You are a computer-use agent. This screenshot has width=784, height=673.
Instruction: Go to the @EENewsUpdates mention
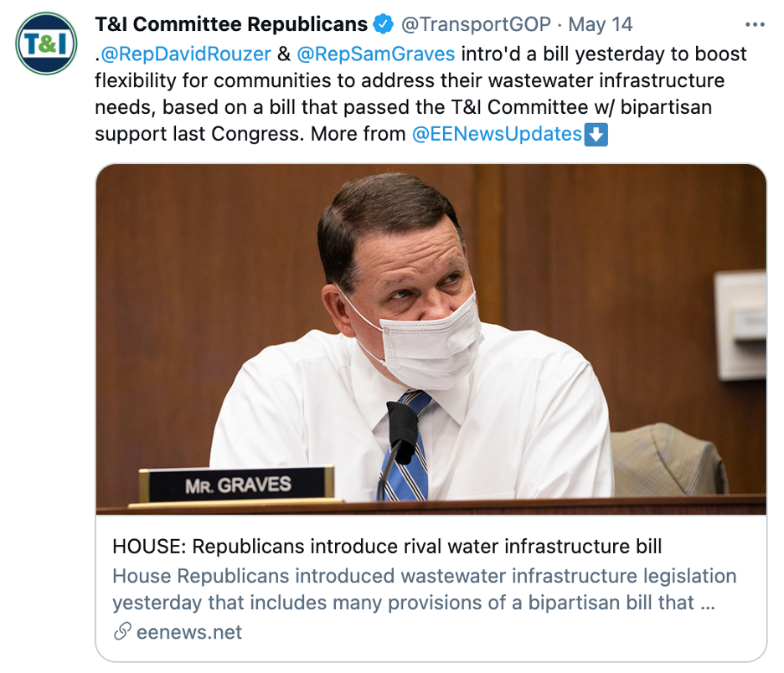(x=498, y=134)
